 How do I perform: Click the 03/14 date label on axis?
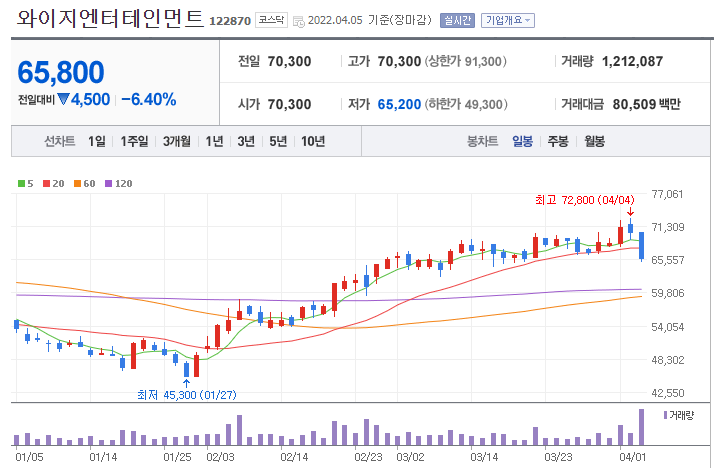(x=484, y=457)
